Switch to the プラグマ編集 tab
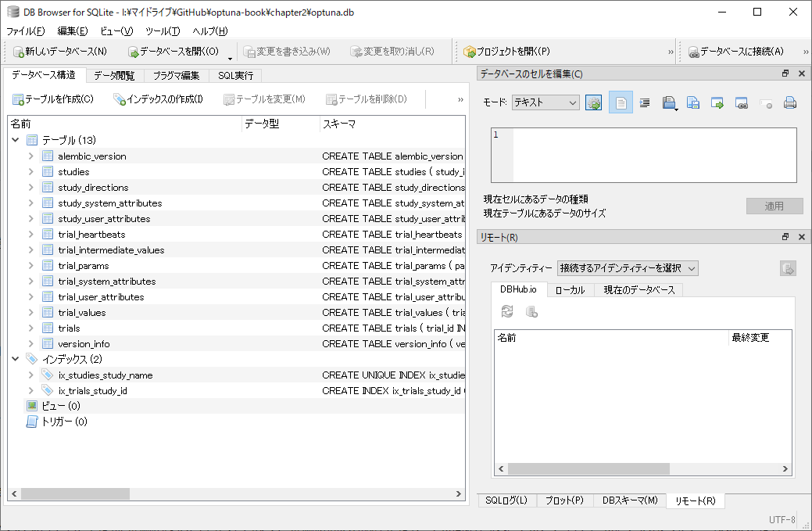Viewport: 812px width, 531px height. point(176,76)
